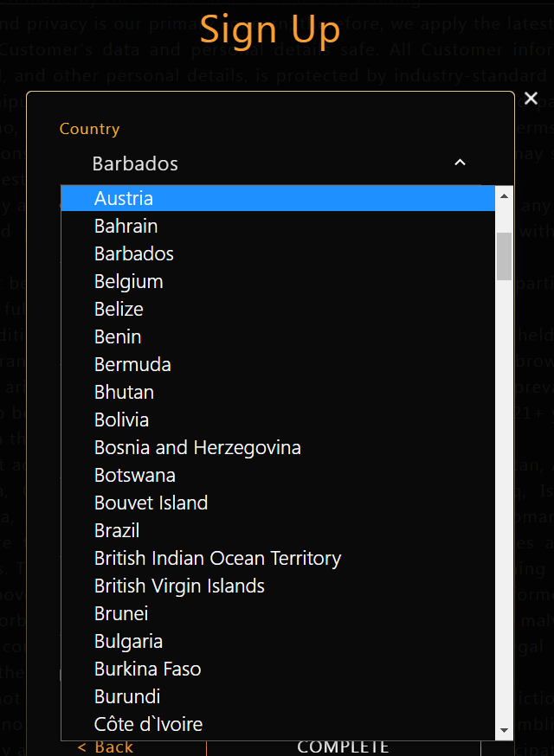Choose Côte d'Ivoire from the list
The height and width of the screenshot is (756, 554).
(x=148, y=724)
